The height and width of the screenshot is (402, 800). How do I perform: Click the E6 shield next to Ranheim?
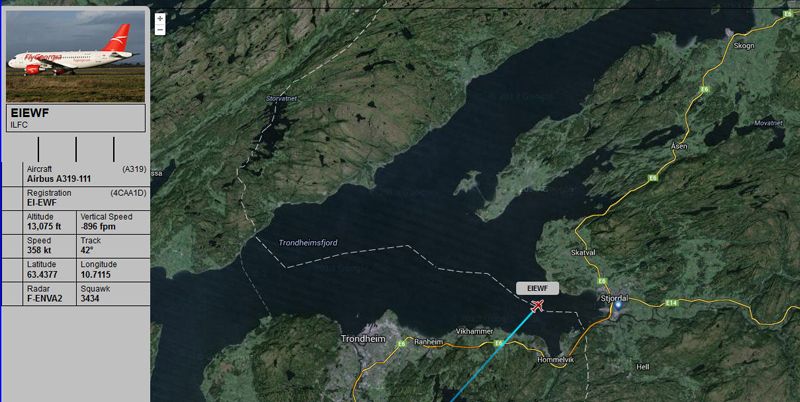tap(402, 344)
